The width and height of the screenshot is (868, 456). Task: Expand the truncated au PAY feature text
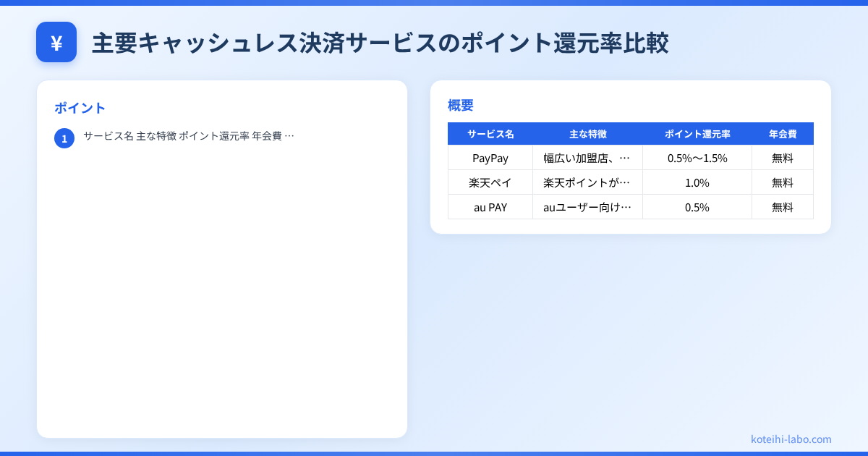click(x=587, y=207)
